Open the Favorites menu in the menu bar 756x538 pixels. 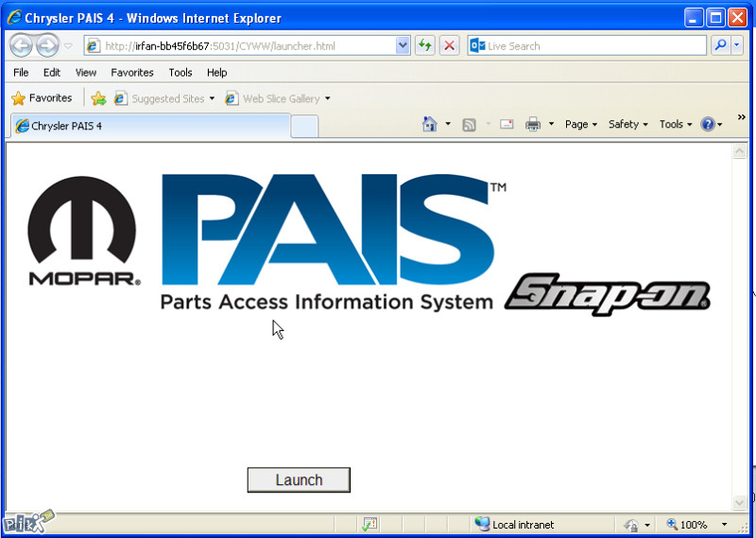pos(132,73)
